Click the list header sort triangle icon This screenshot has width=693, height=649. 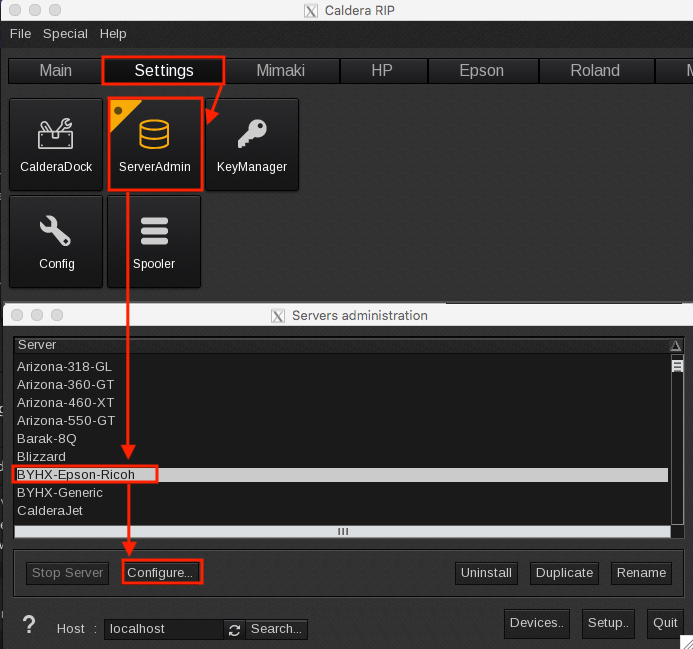(x=676, y=346)
